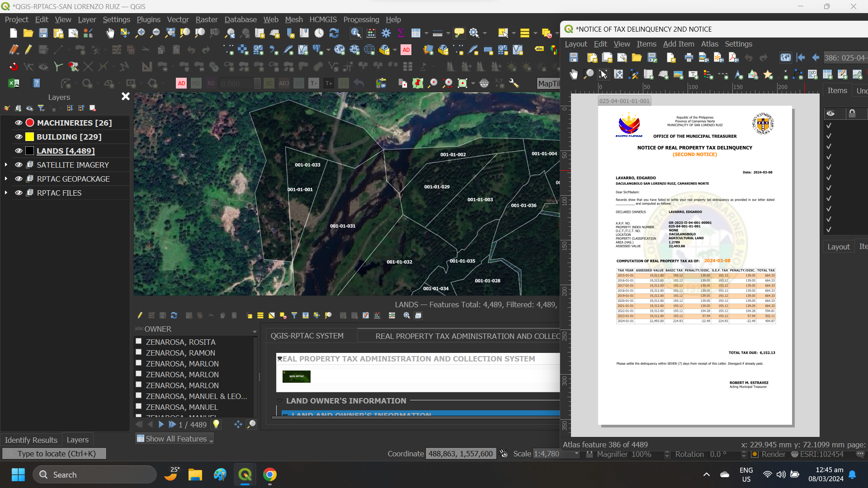Click the BUILDING layer's yellow color swatch
This screenshot has height=488, width=868.
(x=29, y=136)
